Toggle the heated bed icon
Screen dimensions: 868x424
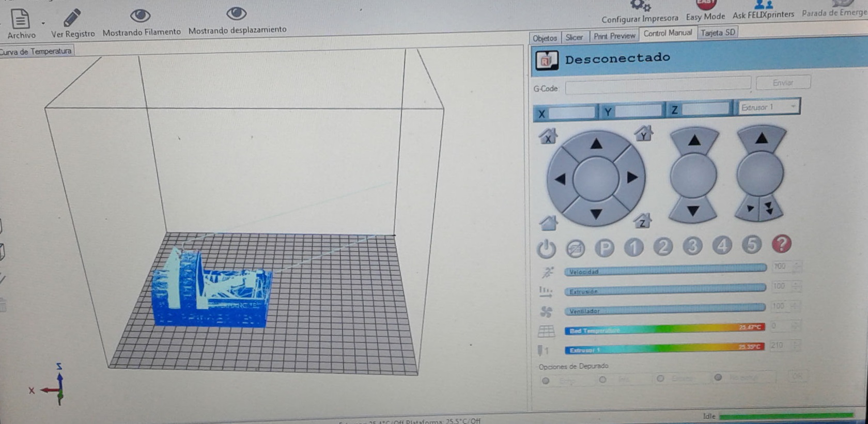(x=546, y=331)
